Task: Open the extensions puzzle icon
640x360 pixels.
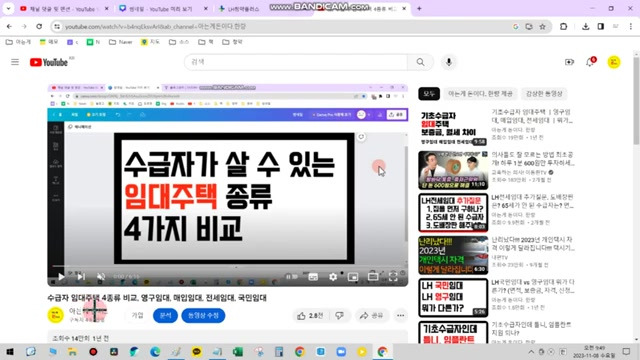Action: tap(564, 27)
